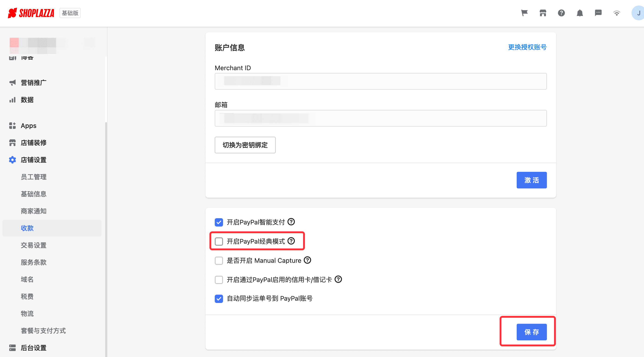Image resolution: width=644 pixels, height=357 pixels.
Task: Click the 基础版 plan badge
Action: click(x=70, y=13)
